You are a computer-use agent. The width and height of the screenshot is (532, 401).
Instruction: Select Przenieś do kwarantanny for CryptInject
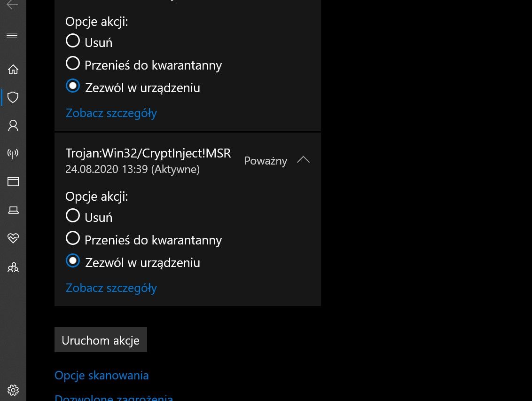click(x=73, y=238)
